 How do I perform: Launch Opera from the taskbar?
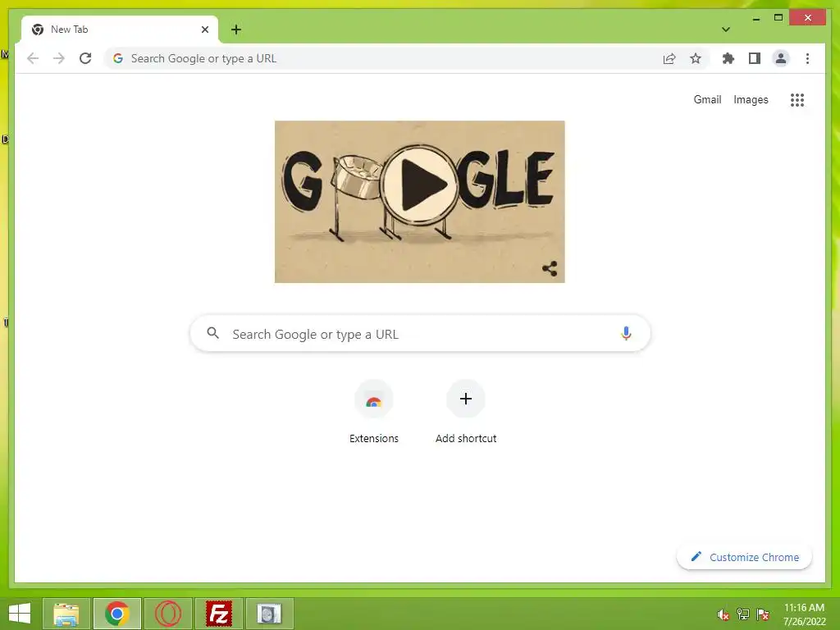168,614
